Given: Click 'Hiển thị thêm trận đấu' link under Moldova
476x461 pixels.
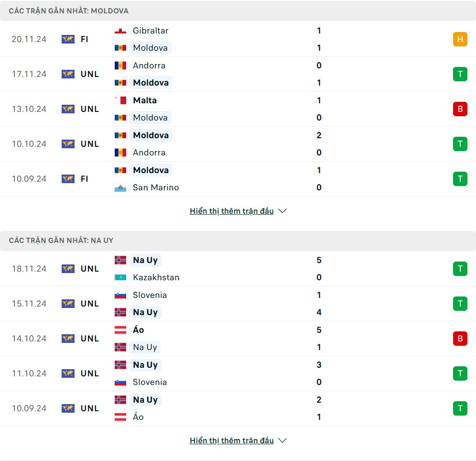Looking at the screenshot, I should 232,211.
